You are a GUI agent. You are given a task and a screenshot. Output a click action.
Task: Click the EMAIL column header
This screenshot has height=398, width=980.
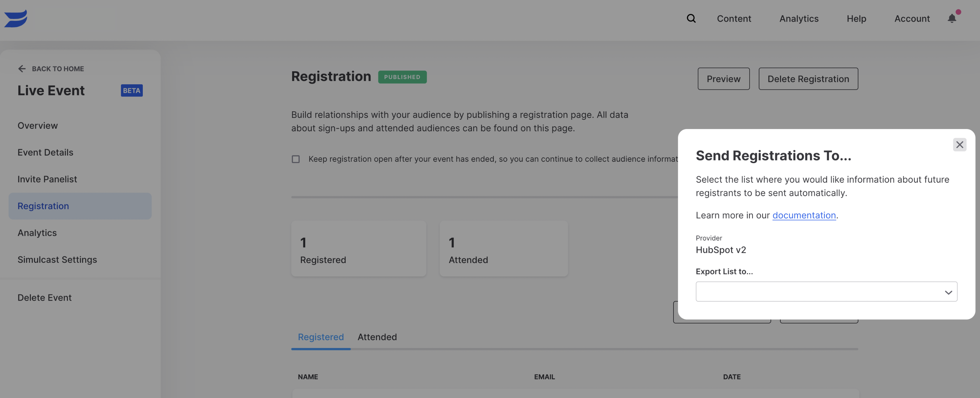pos(544,377)
